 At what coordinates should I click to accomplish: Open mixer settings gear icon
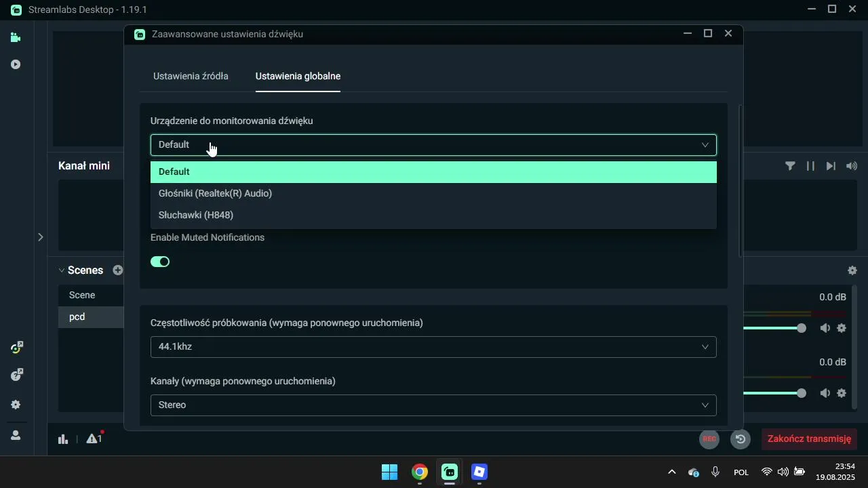(852, 270)
